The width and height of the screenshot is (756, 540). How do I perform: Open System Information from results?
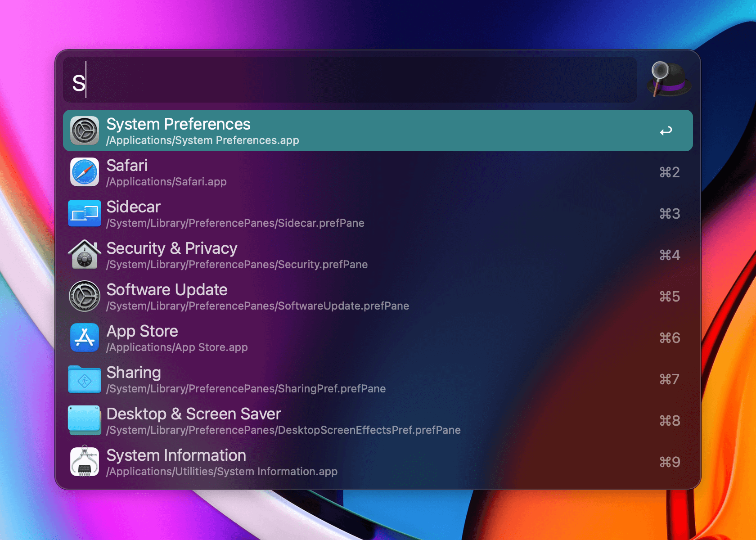(x=270, y=462)
